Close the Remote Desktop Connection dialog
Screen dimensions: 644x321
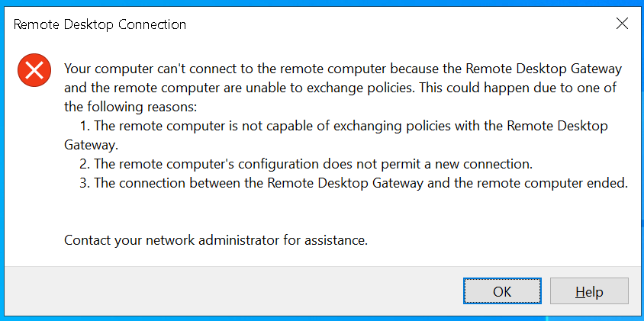click(622, 24)
